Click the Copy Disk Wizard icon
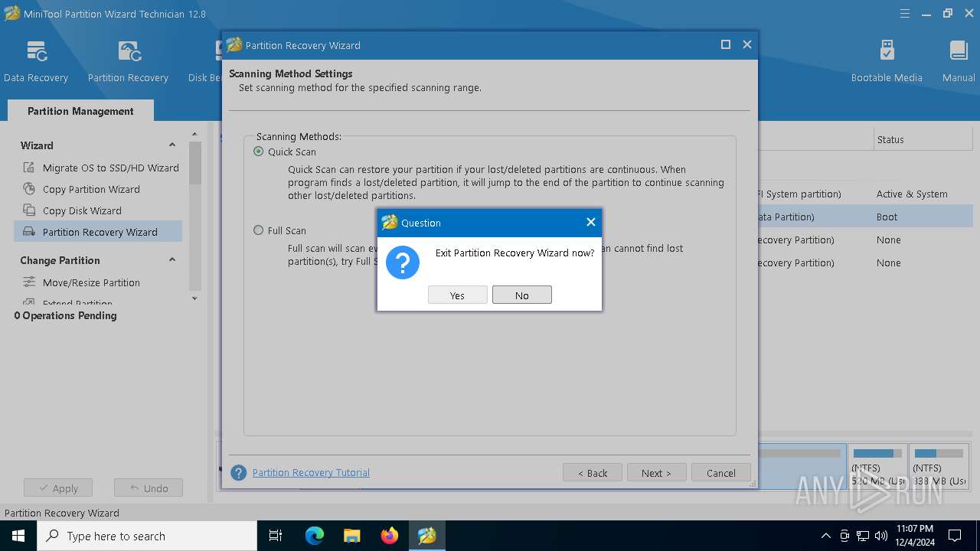Screen dimensions: 980x551 click(29, 210)
